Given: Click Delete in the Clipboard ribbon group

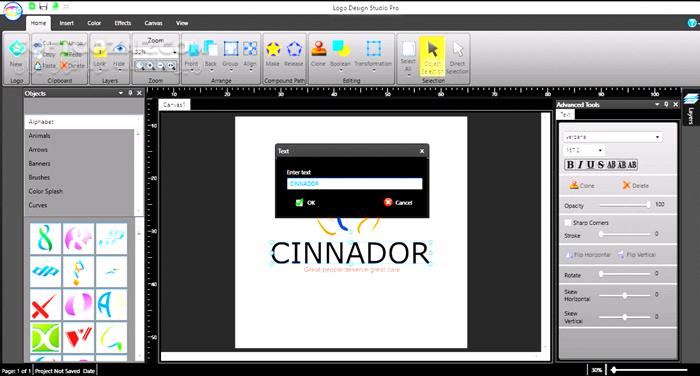Looking at the screenshot, I should click(x=72, y=66).
